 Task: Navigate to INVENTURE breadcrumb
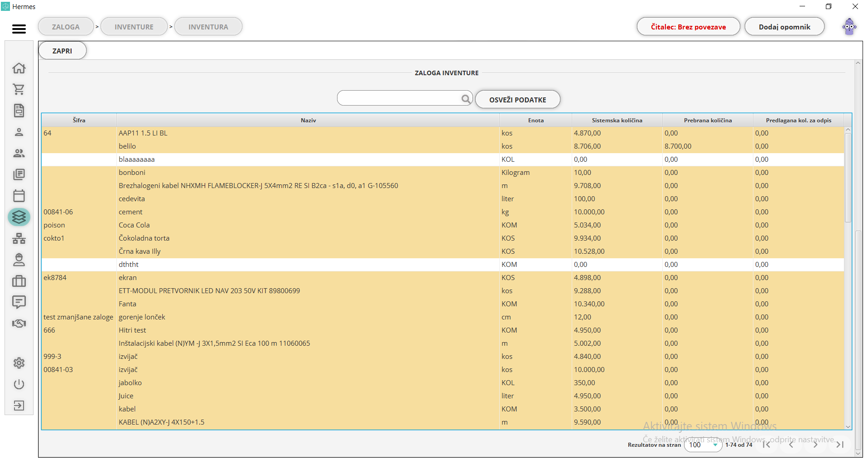coord(134,27)
